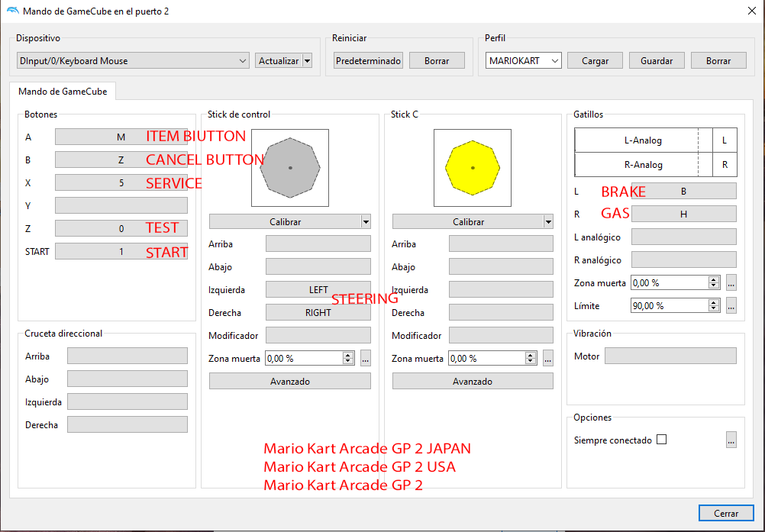This screenshot has width=765, height=532.
Task: Open the Dispositivo device dropdown
Action: pyautogui.click(x=133, y=61)
